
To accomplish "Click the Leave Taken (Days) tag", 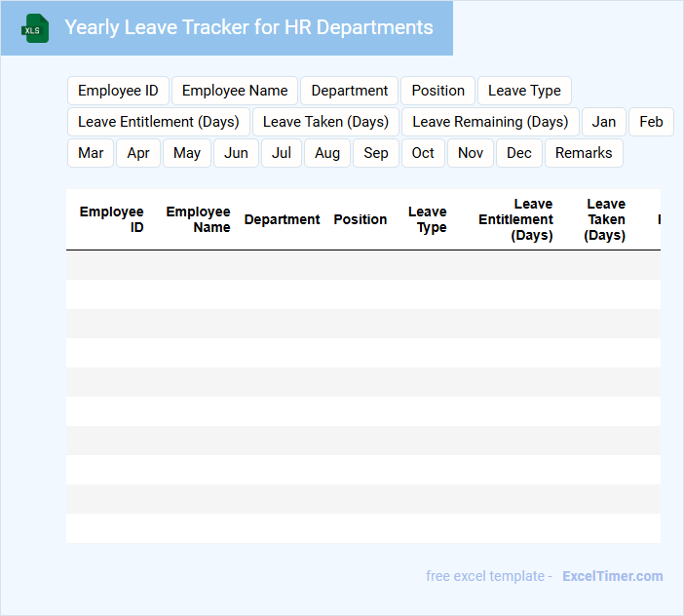I will [325, 122].
